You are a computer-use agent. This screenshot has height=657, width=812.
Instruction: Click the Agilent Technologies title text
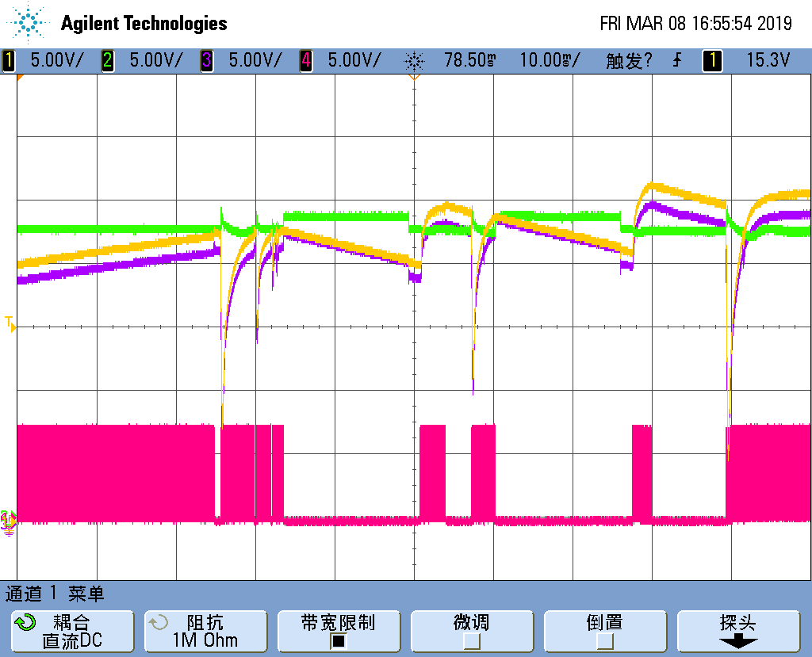(144, 23)
